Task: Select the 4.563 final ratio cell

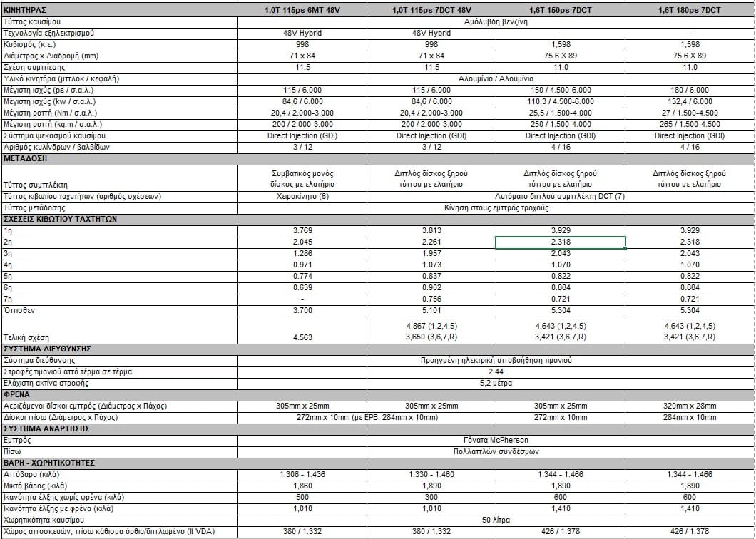Action: click(302, 338)
